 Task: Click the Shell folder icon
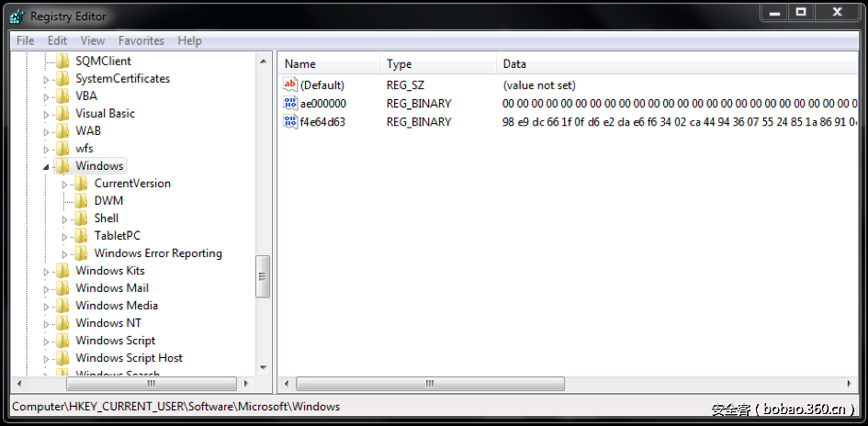click(82, 218)
